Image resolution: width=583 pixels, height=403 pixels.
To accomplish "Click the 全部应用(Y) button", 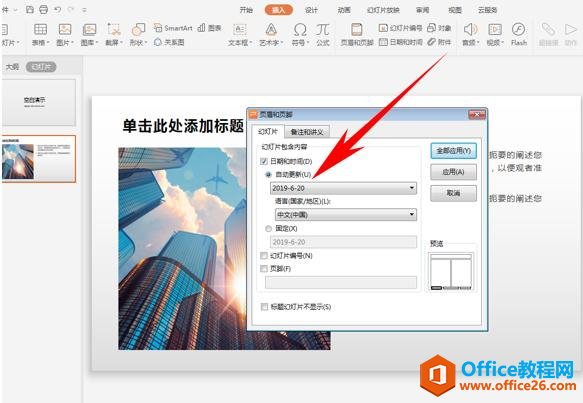I will click(453, 151).
